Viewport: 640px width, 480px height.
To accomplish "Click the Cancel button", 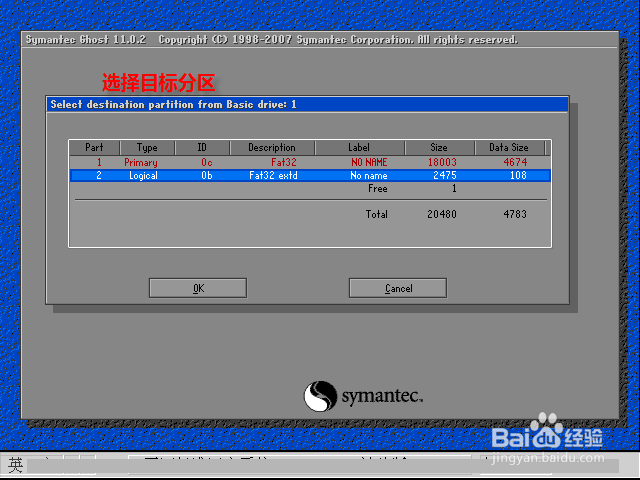I will click(398, 288).
